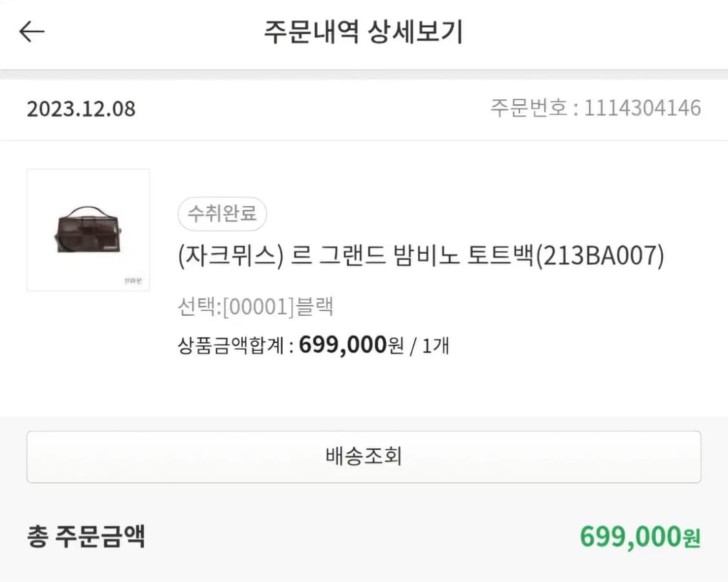Select the option text 선택:[00001]블랙
Image resolution: width=728 pixels, height=582 pixels.
coord(256,307)
